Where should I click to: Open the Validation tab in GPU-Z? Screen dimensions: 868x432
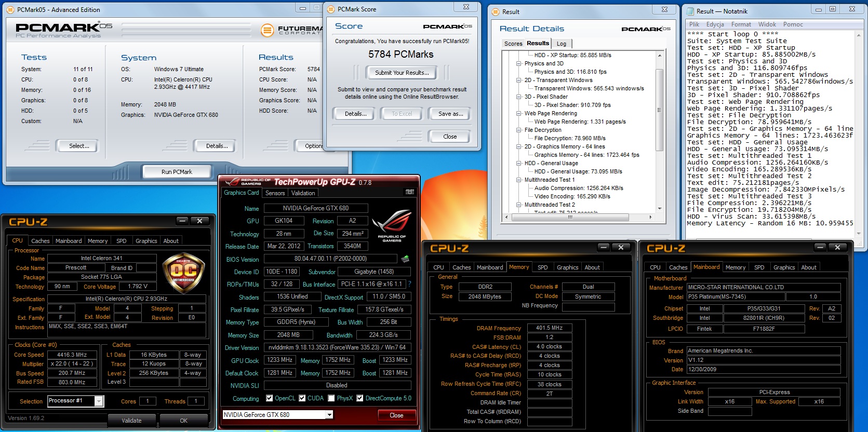[x=303, y=193]
